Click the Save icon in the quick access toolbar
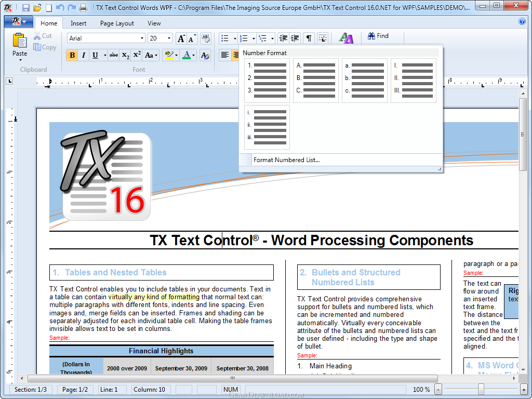Viewport: 532px width, 399px height. click(26, 7)
